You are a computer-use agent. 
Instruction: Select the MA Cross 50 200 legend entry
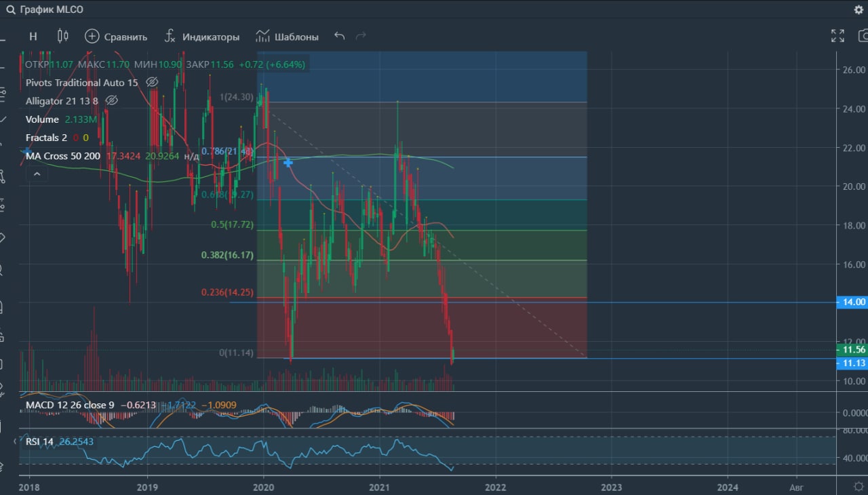coord(63,155)
